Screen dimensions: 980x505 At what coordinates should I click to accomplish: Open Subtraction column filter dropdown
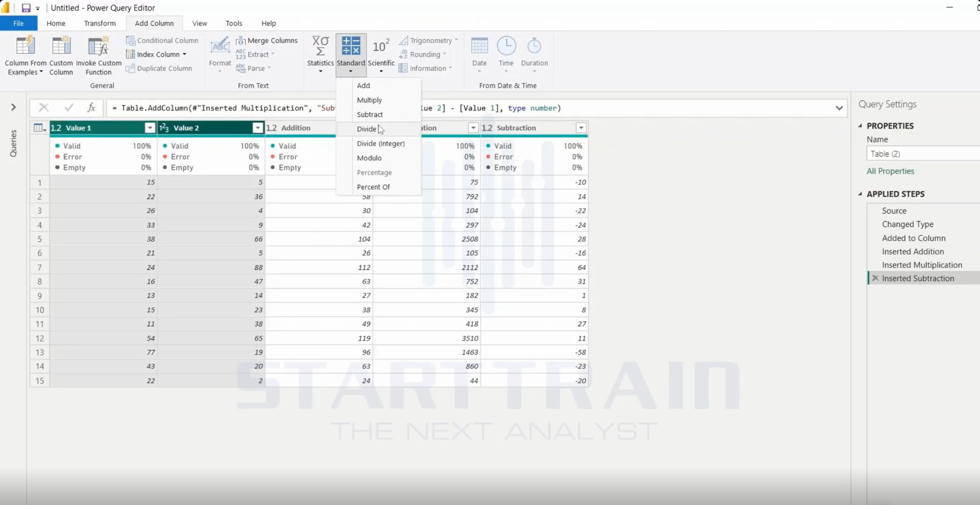click(x=581, y=128)
